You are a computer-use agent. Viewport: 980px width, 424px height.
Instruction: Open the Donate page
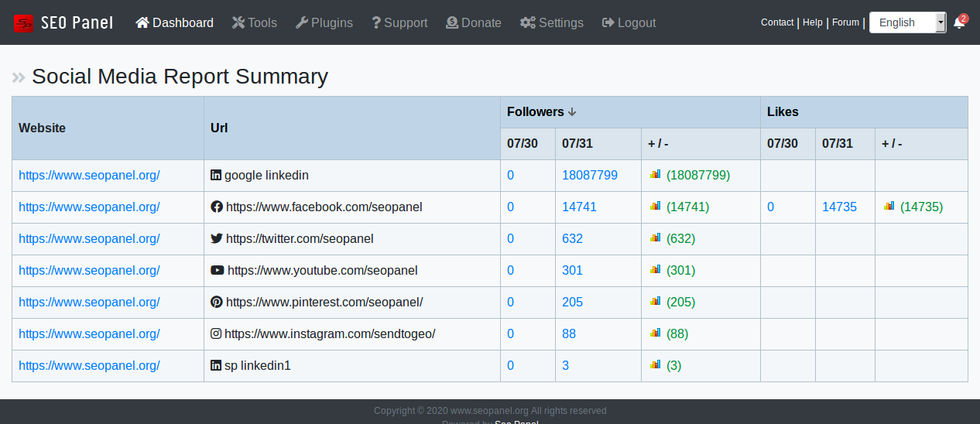[x=474, y=23]
